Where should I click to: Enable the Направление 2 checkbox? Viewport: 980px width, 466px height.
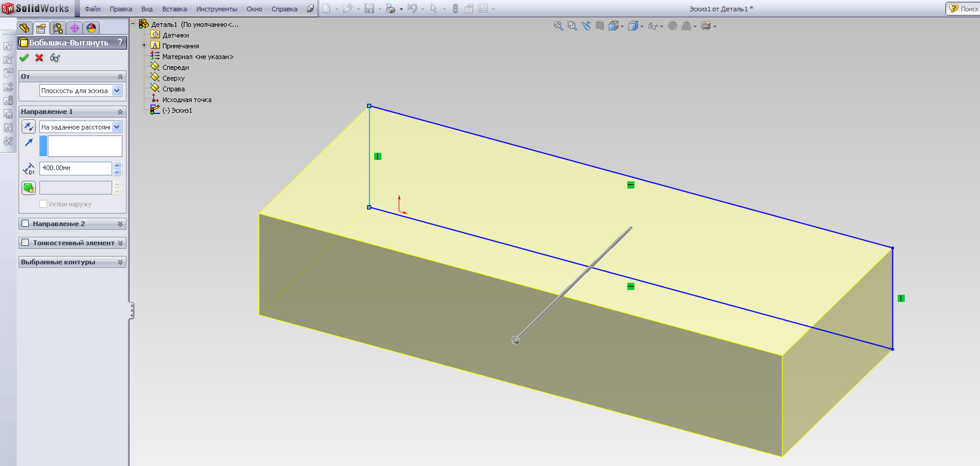click(25, 224)
